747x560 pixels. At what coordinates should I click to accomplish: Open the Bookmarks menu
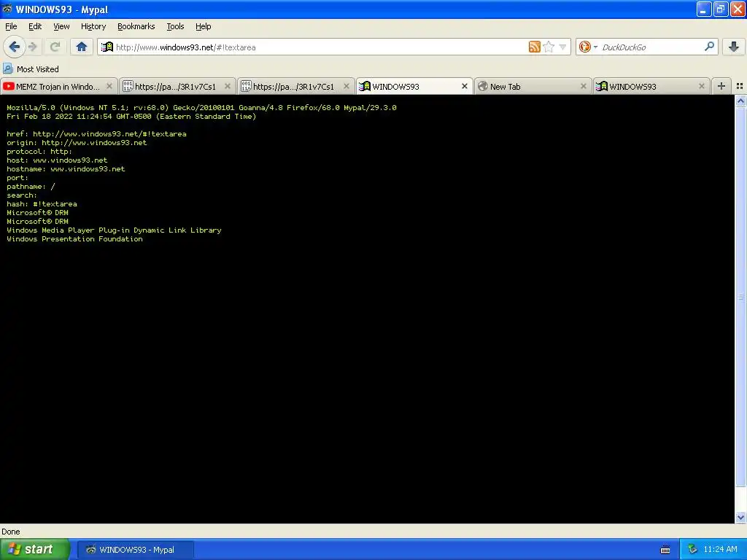(x=136, y=26)
